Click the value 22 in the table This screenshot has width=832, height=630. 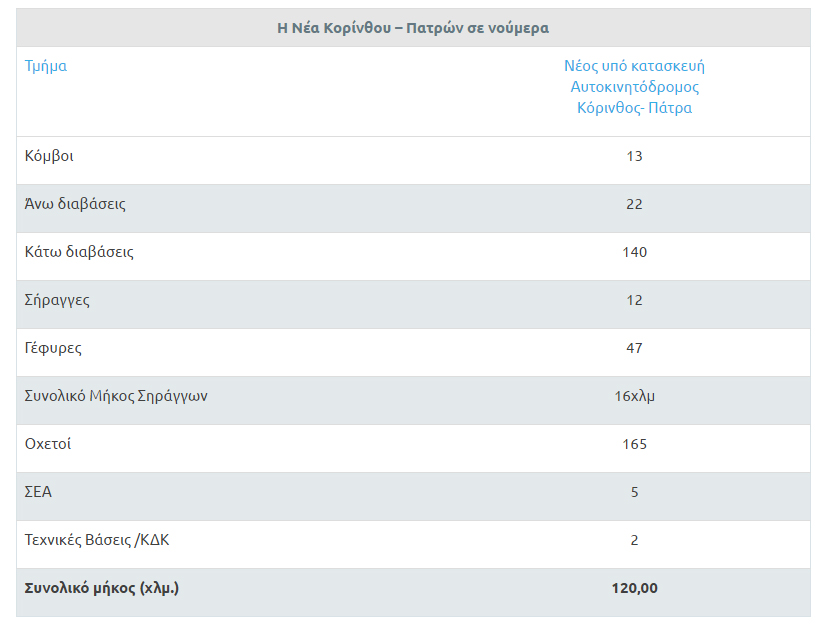pyautogui.click(x=634, y=204)
